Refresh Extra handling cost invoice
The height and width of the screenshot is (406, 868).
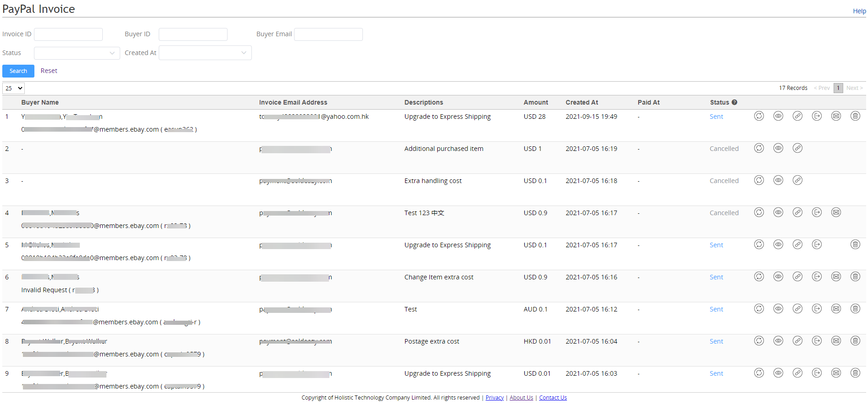(759, 180)
